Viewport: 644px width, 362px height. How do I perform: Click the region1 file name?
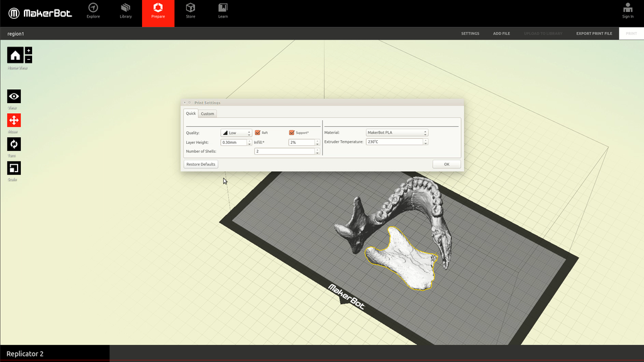pyautogui.click(x=16, y=34)
